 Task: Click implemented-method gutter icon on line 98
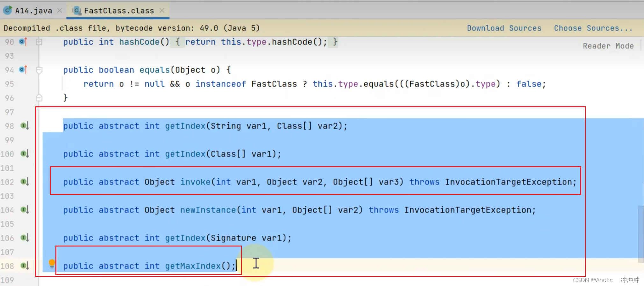25,126
